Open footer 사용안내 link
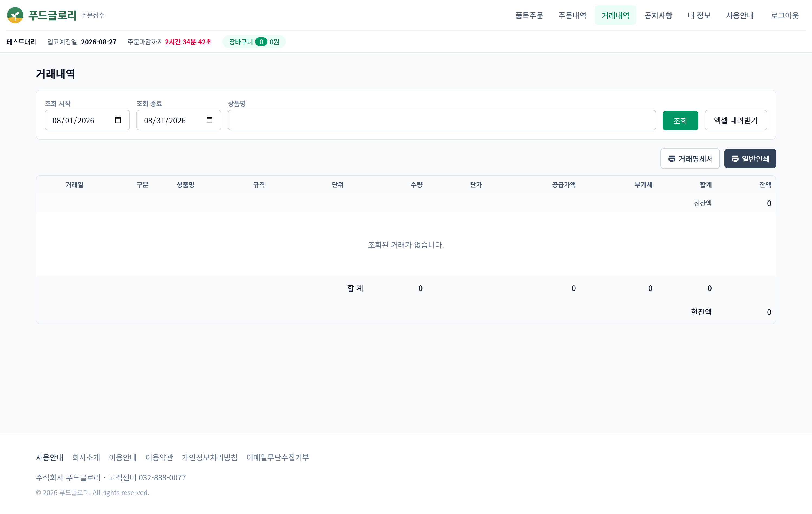 [x=50, y=457]
